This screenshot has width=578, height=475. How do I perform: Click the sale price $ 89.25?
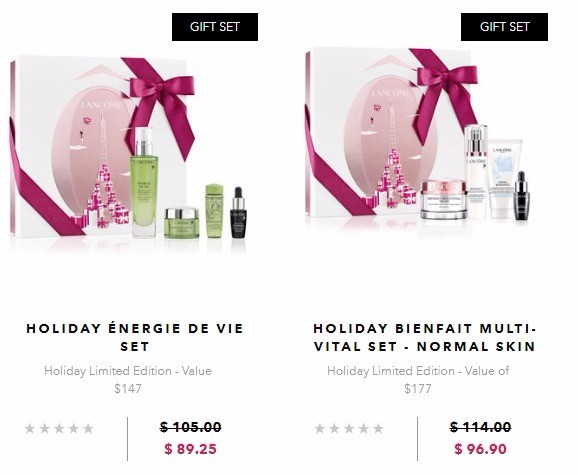coord(191,449)
